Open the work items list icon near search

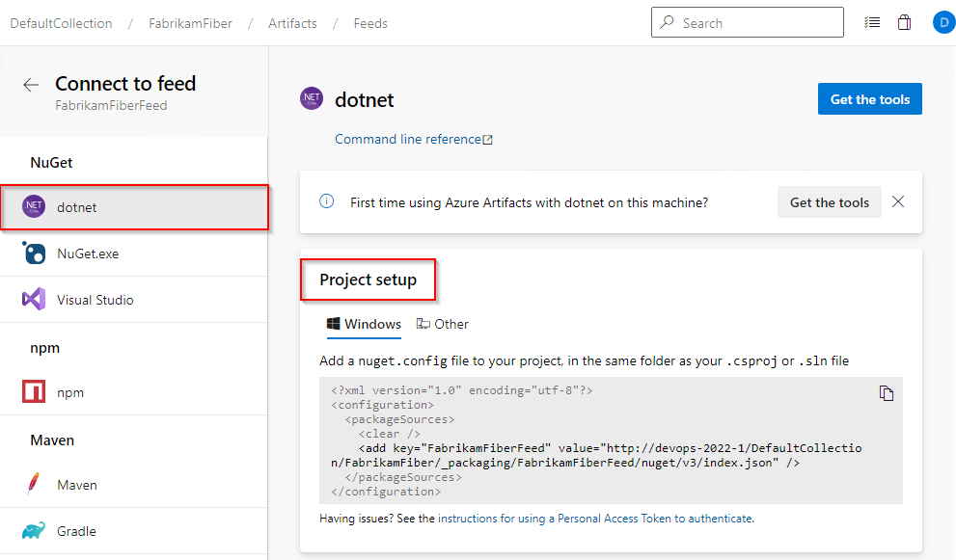click(x=872, y=21)
